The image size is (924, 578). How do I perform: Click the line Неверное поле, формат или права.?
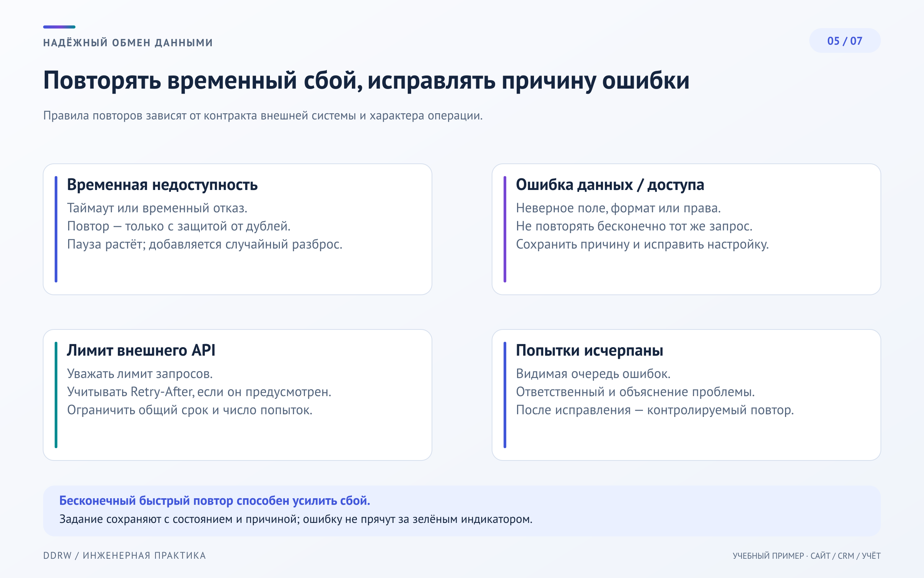[x=618, y=208]
